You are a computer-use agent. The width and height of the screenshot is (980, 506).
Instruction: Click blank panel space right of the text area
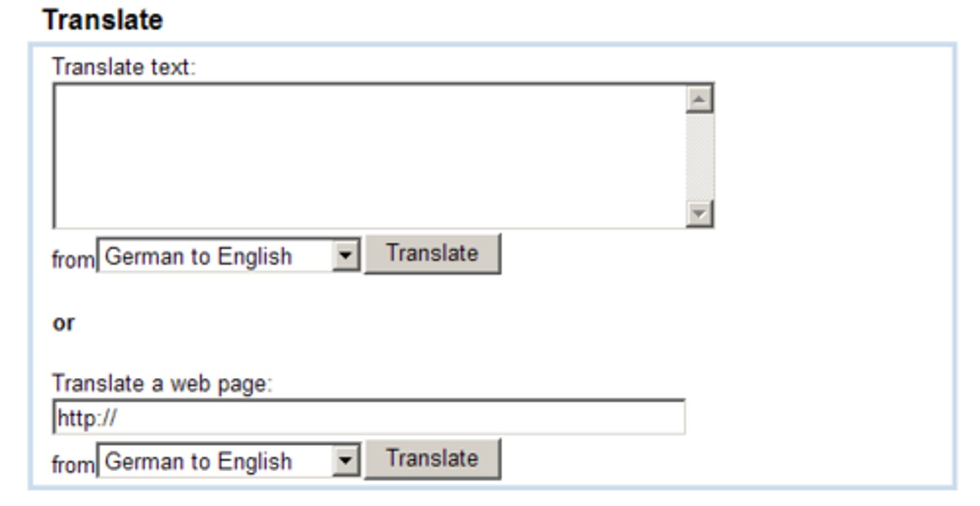point(830,157)
